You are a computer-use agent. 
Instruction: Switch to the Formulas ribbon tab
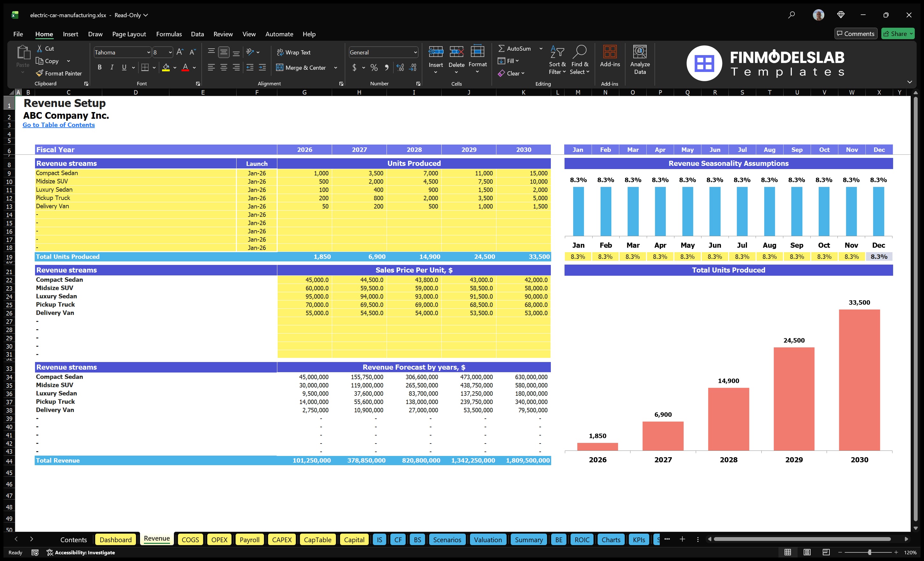pos(169,34)
